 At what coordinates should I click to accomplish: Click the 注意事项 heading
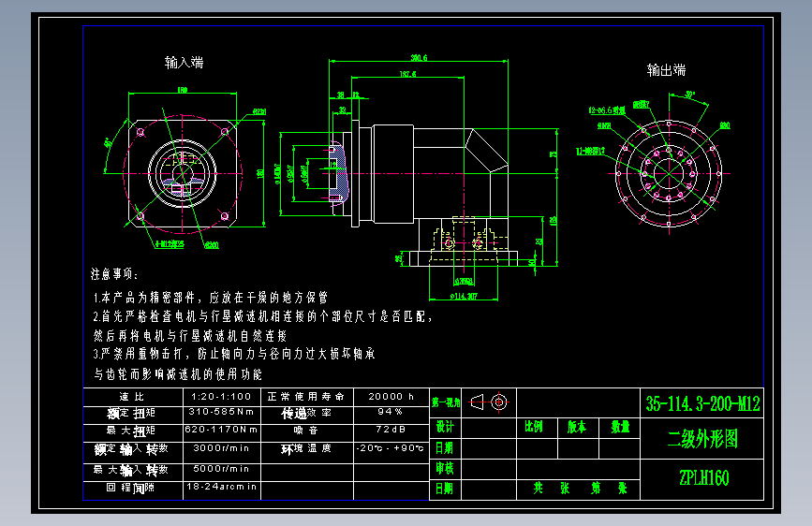pos(114,274)
